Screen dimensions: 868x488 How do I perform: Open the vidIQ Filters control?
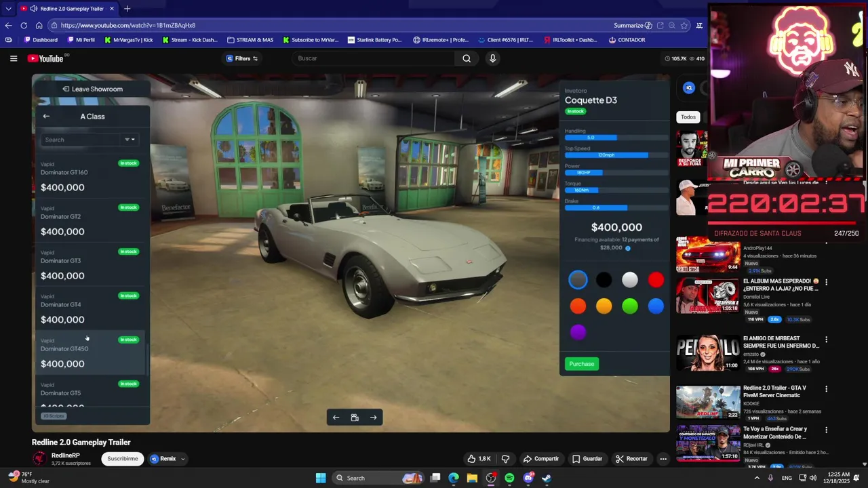tap(242, 58)
